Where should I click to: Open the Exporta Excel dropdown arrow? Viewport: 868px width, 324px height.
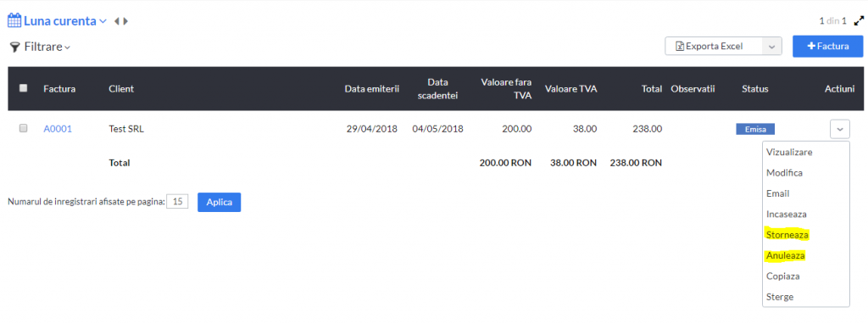[x=771, y=47]
